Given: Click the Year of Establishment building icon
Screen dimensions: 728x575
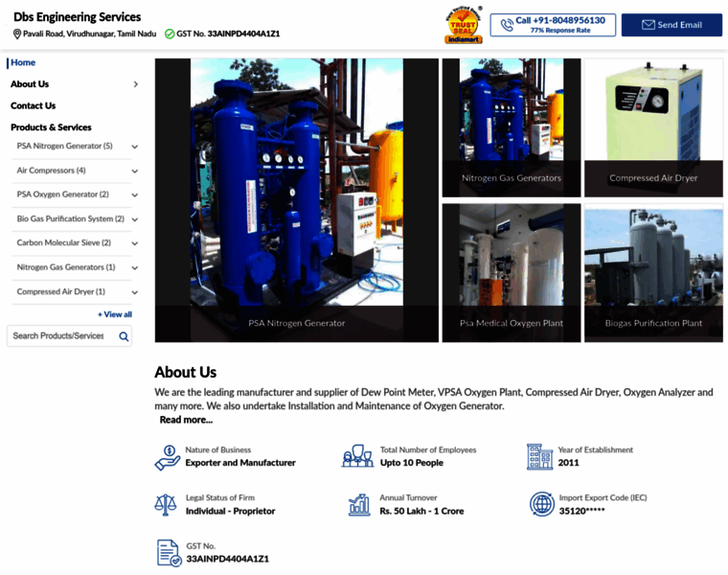Looking at the screenshot, I should (539, 456).
